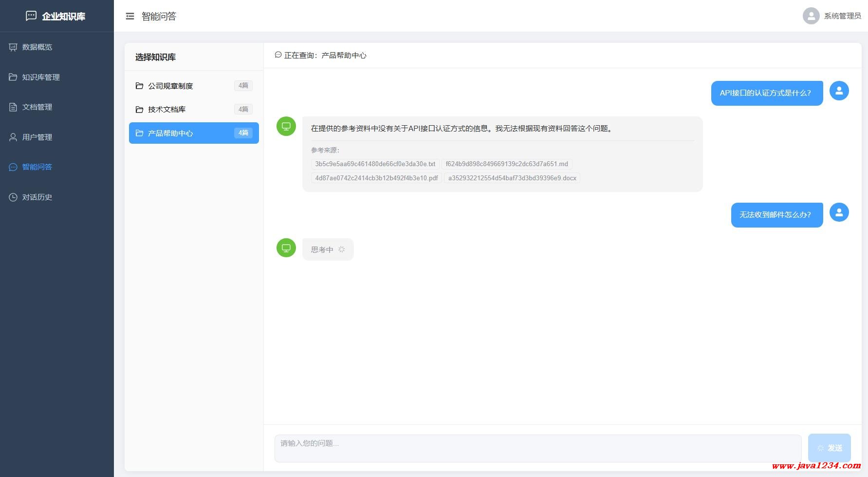Click the system administrator avatar icon
The width and height of the screenshot is (868, 477).
[811, 16]
